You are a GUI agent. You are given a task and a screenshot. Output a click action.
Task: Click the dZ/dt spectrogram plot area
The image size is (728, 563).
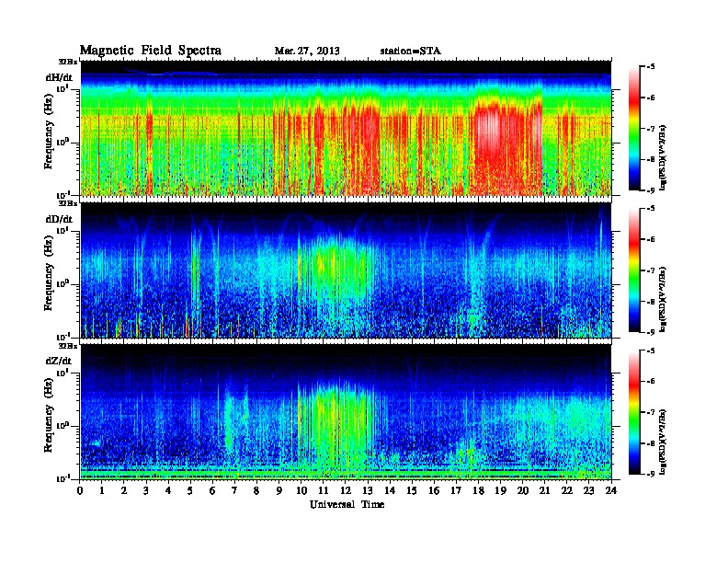(346, 412)
